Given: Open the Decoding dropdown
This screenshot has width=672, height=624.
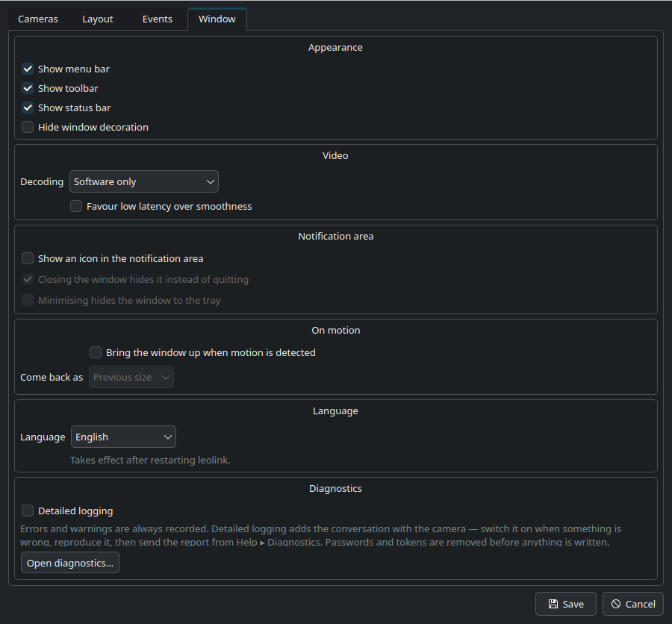Looking at the screenshot, I should [x=144, y=181].
